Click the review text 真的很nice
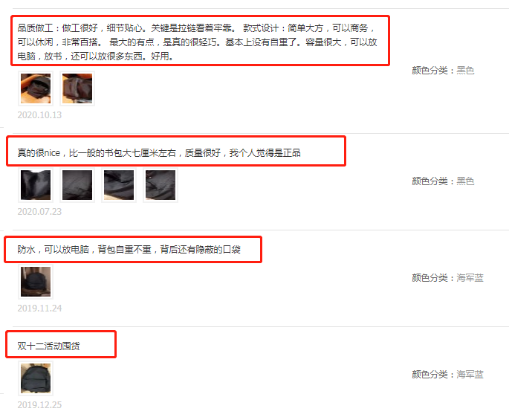The width and height of the screenshot is (509, 420). [x=159, y=152]
